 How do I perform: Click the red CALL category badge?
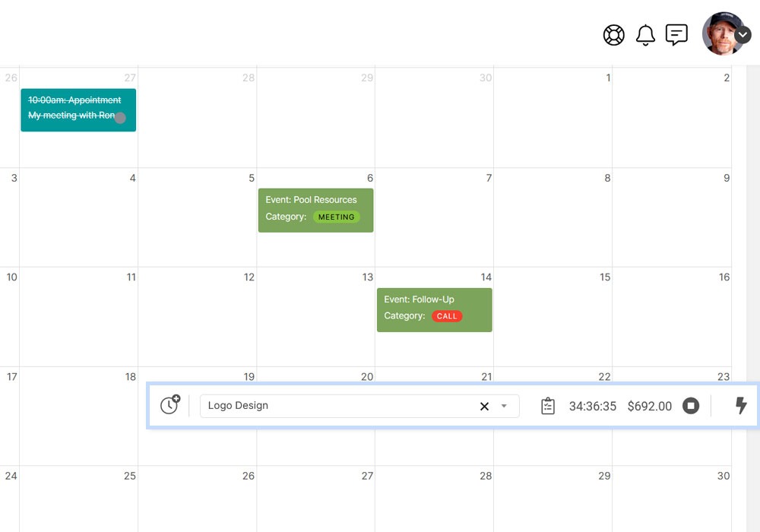(x=447, y=316)
